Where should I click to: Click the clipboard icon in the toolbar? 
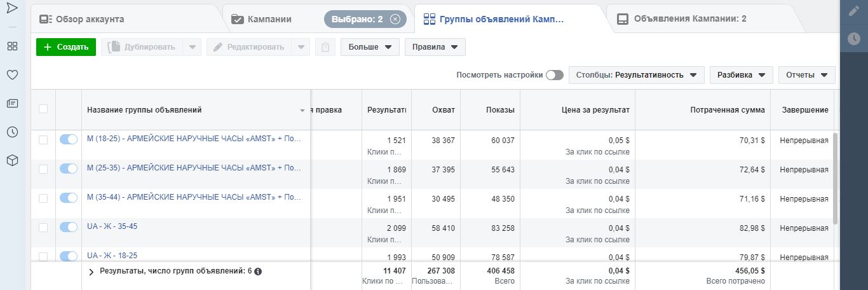click(325, 47)
